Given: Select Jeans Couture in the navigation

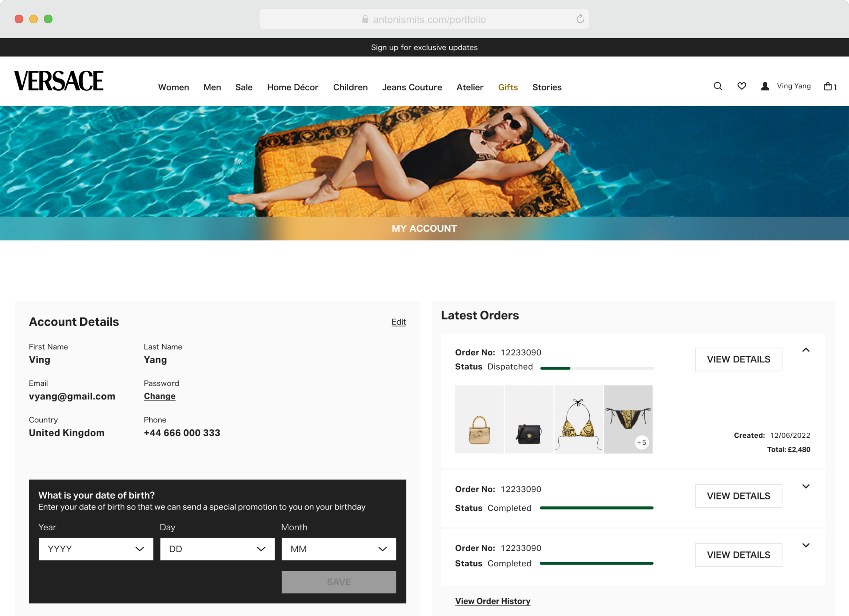Looking at the screenshot, I should tap(412, 87).
